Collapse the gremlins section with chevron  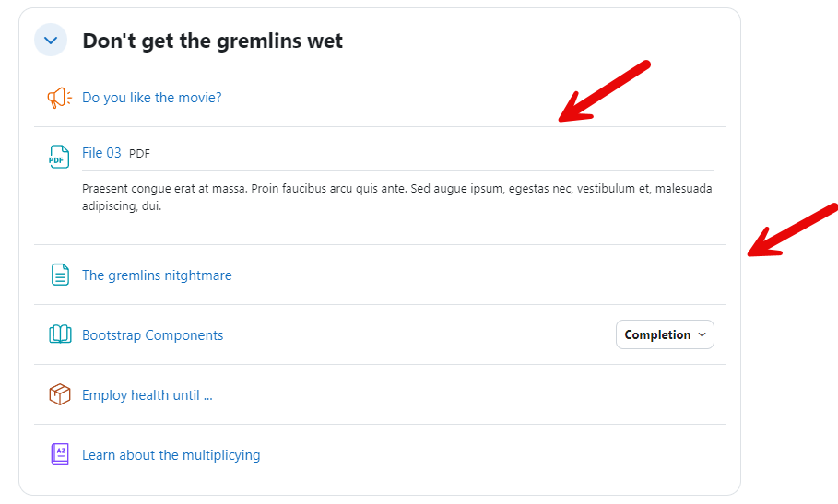point(51,41)
